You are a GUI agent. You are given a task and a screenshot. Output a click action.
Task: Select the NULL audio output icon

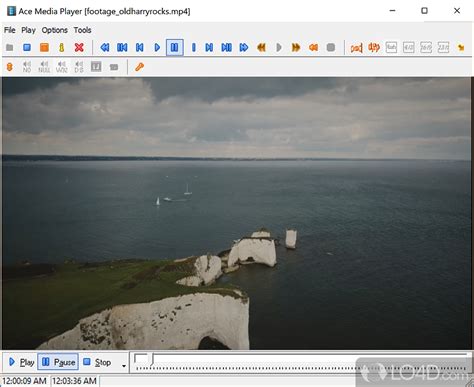[x=44, y=67]
